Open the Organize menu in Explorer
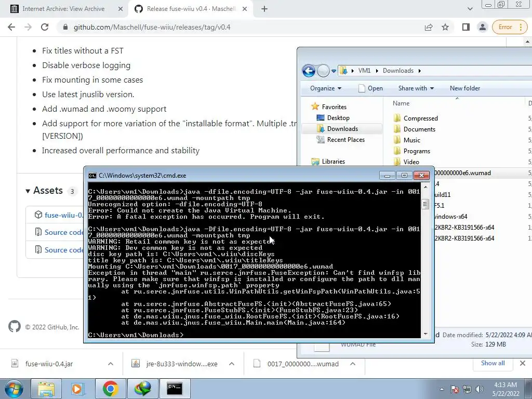This screenshot has height=399, width=532. coord(325,88)
